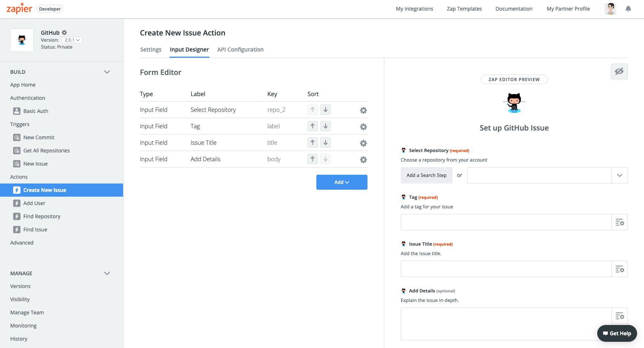Click the Basic Auth user icon
Viewport: 644px width, 348px height.
[17, 111]
